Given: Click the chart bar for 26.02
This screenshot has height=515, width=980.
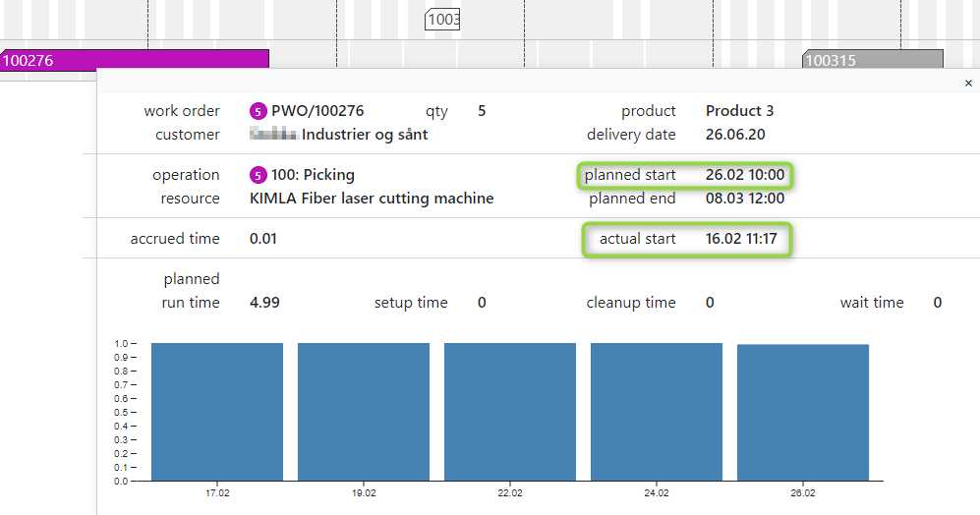Looking at the screenshot, I should [x=803, y=412].
